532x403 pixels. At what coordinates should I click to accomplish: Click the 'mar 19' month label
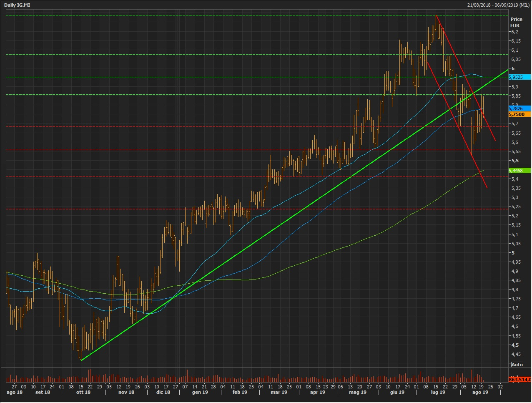coord(279,392)
